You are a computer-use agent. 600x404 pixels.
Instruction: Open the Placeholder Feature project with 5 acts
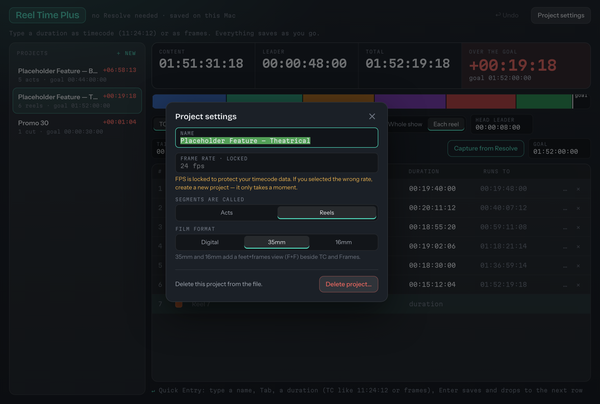tap(77, 75)
